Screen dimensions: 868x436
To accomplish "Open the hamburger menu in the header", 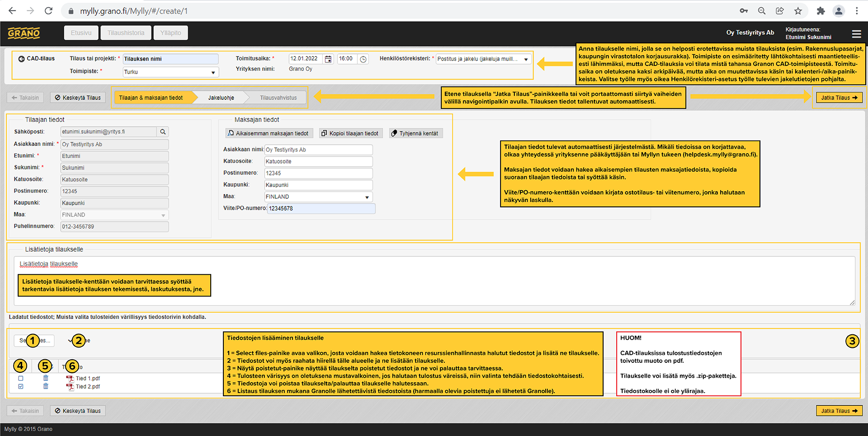I will tap(856, 34).
